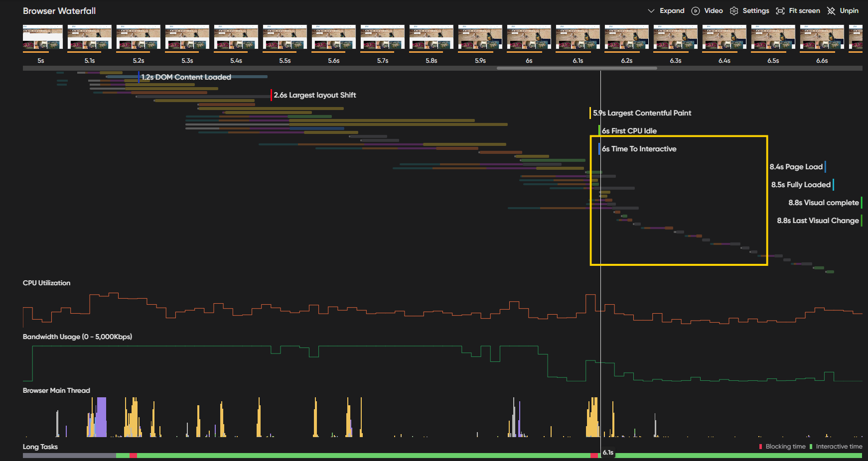
Task: Click the 8.4s Page Load label
Action: pos(796,167)
